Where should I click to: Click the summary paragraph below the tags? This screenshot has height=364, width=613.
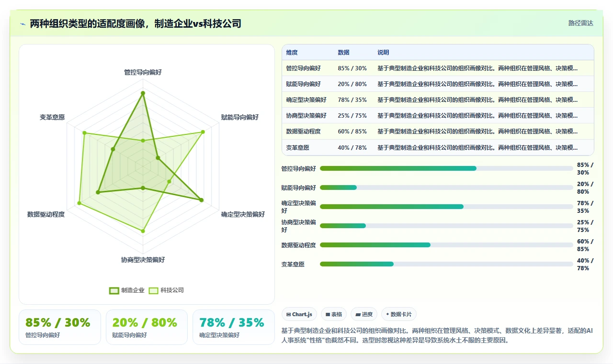tap(437, 335)
